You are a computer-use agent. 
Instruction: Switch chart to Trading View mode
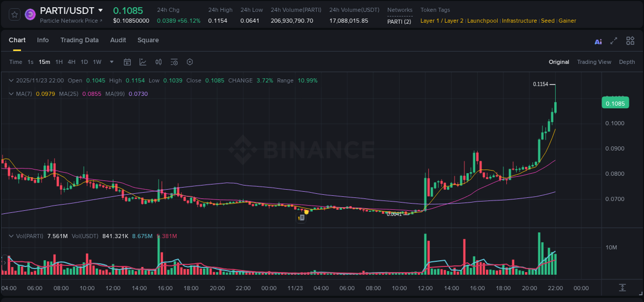594,62
